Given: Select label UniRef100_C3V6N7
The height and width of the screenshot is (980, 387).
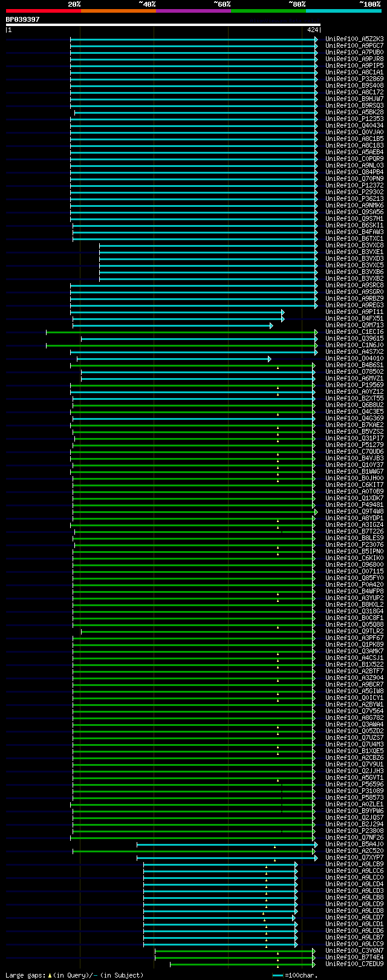Looking at the screenshot, I should pos(354,951).
